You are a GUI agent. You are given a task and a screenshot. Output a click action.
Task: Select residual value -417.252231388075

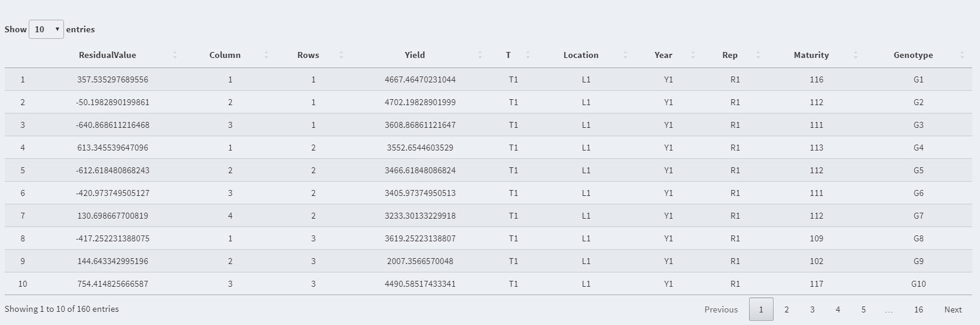pyautogui.click(x=112, y=238)
